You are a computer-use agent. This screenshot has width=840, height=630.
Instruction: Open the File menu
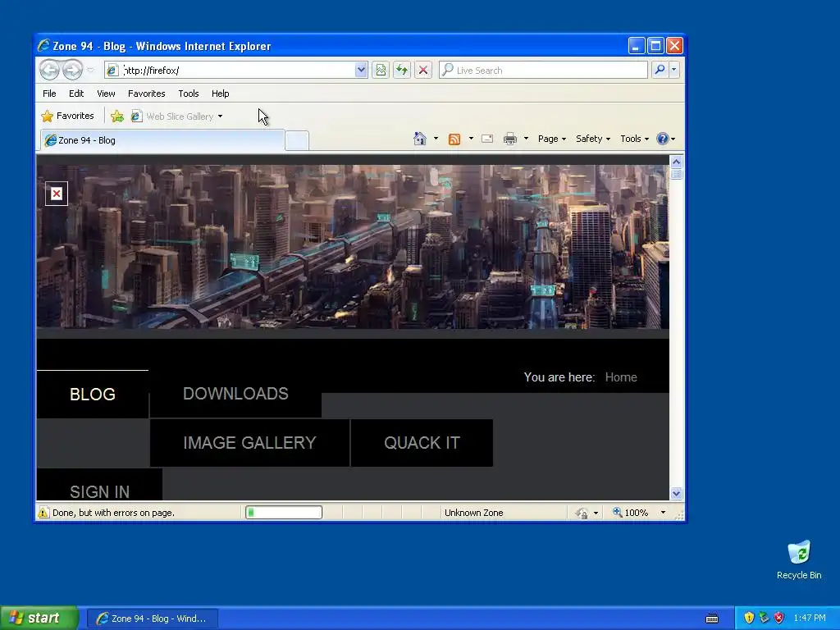(x=49, y=94)
